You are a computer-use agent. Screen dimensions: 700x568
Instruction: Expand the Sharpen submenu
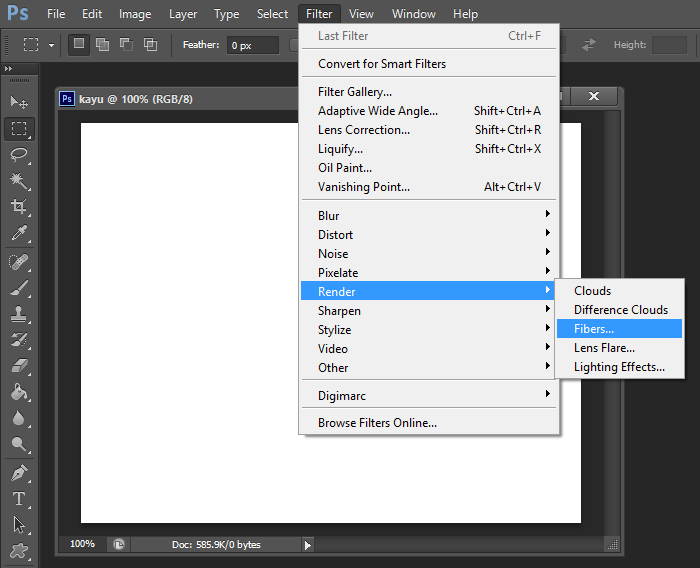click(429, 310)
